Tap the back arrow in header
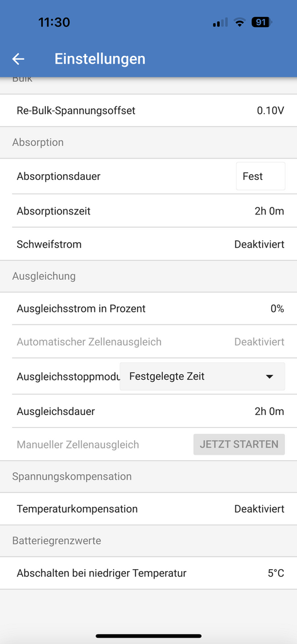Screen dimensions: 297x644 [18, 59]
